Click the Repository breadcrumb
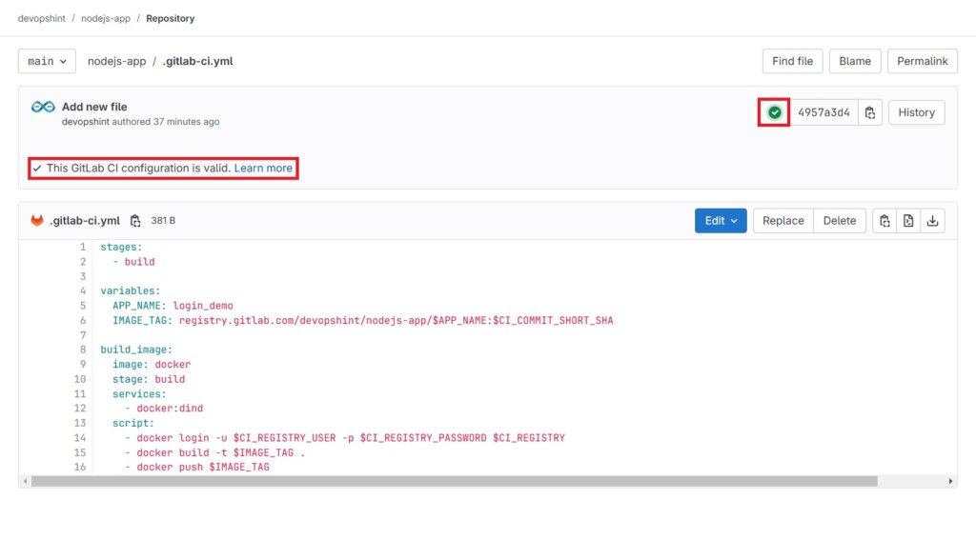The width and height of the screenshot is (976, 560). pos(171,19)
